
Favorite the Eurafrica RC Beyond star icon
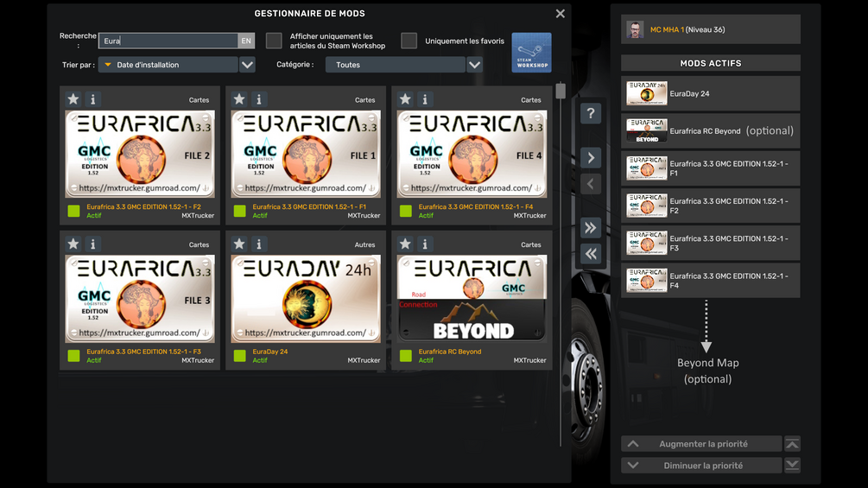click(405, 244)
